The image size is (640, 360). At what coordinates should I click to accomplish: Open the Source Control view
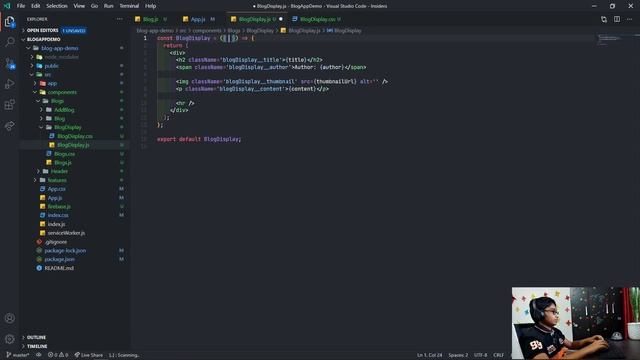[x=9, y=63]
